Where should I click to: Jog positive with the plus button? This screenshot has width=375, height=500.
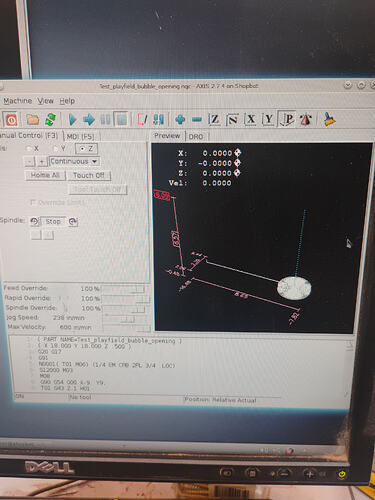click(x=42, y=162)
